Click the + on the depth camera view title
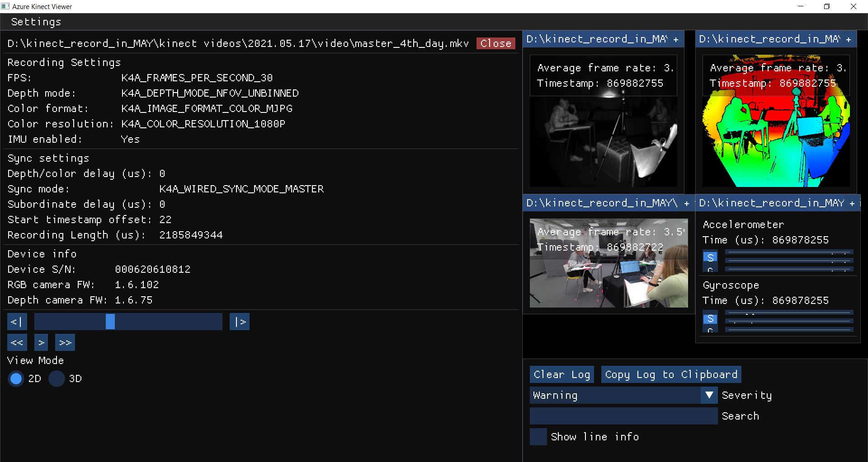 point(849,40)
